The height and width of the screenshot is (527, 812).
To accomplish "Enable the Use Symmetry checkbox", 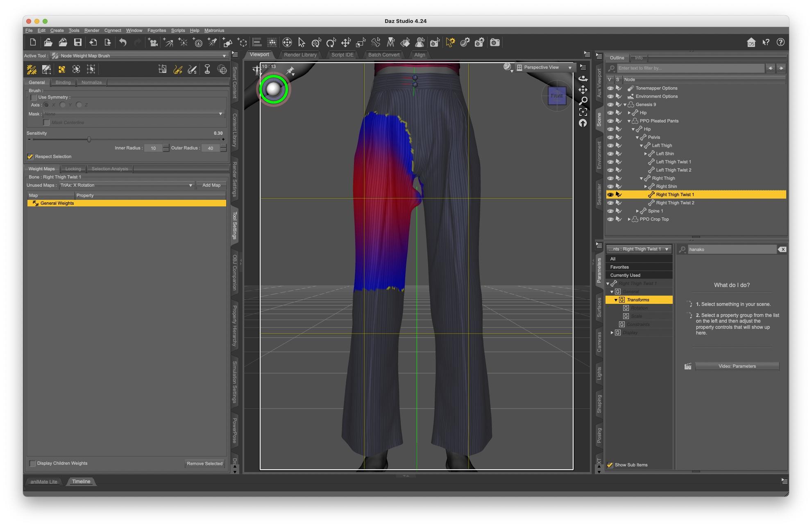I will tap(34, 97).
